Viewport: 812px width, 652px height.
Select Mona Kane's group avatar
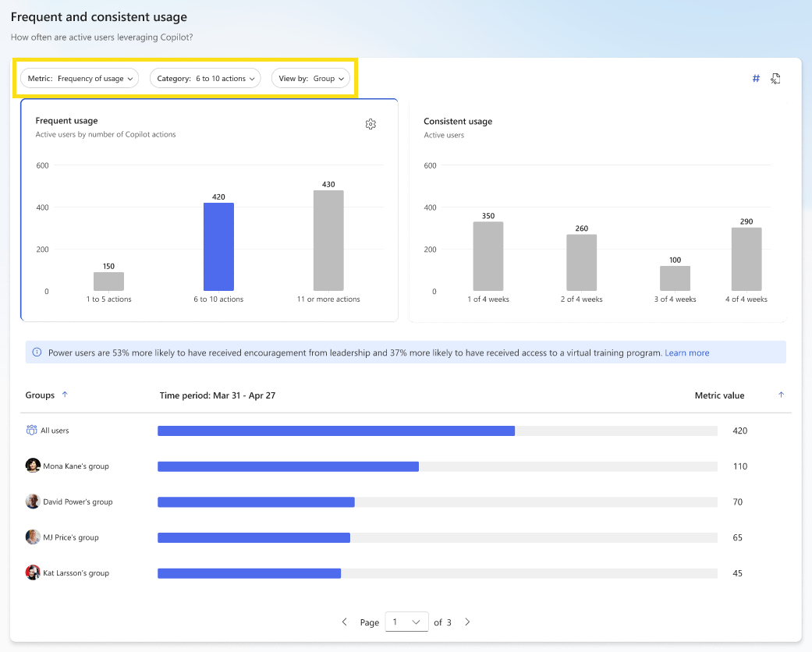[32, 465]
